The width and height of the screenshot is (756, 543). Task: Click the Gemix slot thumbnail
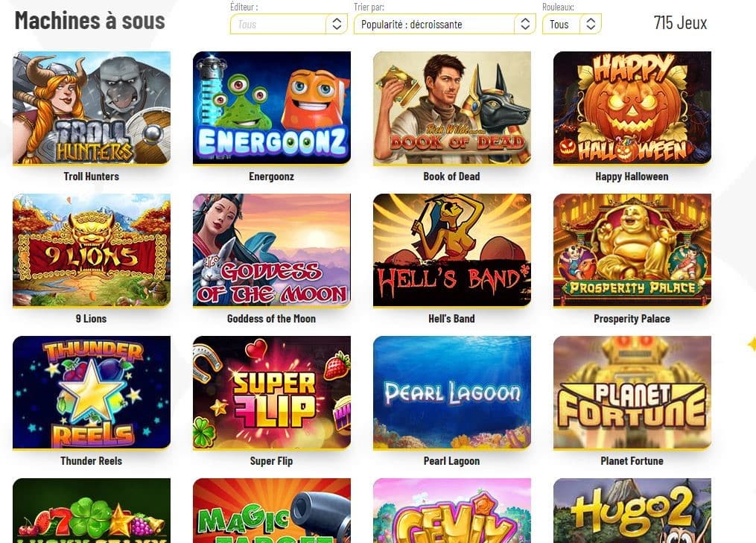coord(452,511)
